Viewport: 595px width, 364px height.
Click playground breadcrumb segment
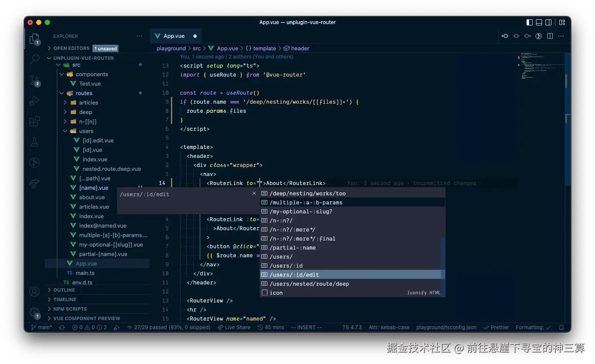(171, 49)
